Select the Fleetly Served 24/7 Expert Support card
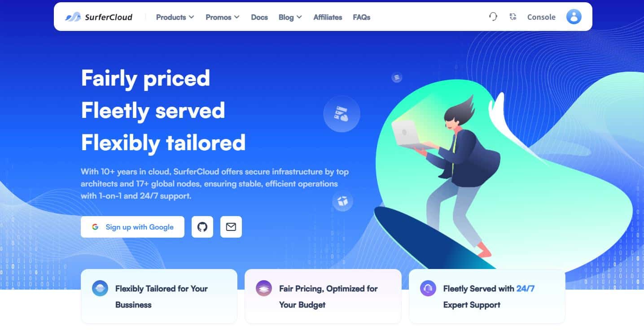The width and height of the screenshot is (644, 334). (487, 296)
